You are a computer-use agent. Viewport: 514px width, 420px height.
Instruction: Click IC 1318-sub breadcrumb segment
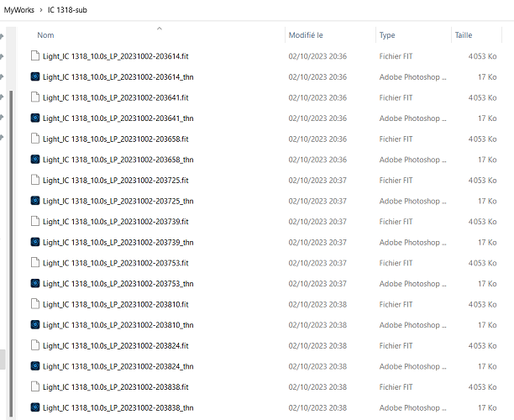point(67,10)
